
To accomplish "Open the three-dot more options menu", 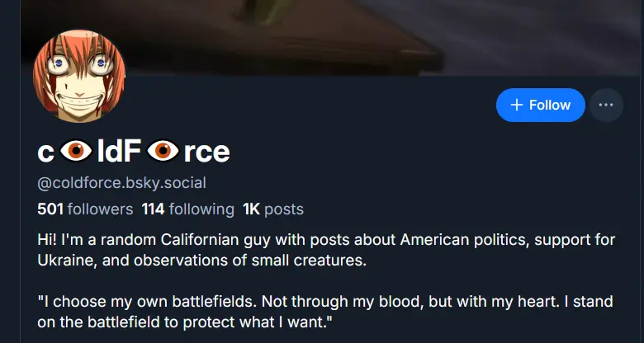I will pyautogui.click(x=606, y=105).
